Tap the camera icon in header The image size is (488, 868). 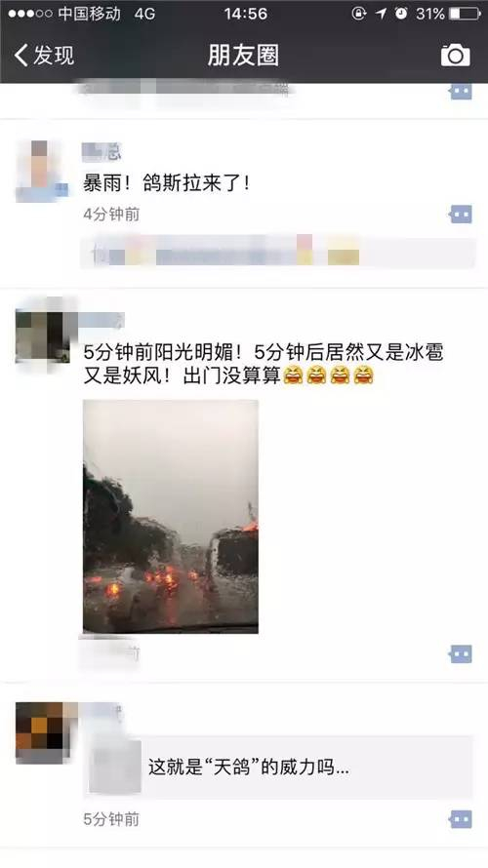pos(456,56)
